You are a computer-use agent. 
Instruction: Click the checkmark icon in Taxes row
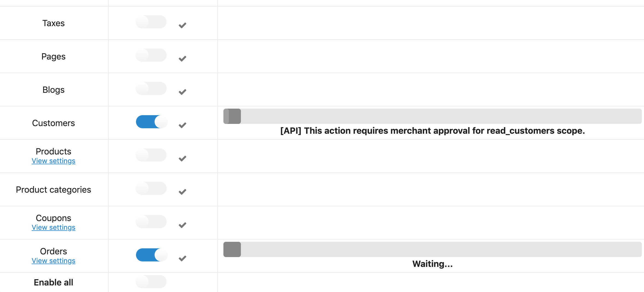tap(182, 25)
